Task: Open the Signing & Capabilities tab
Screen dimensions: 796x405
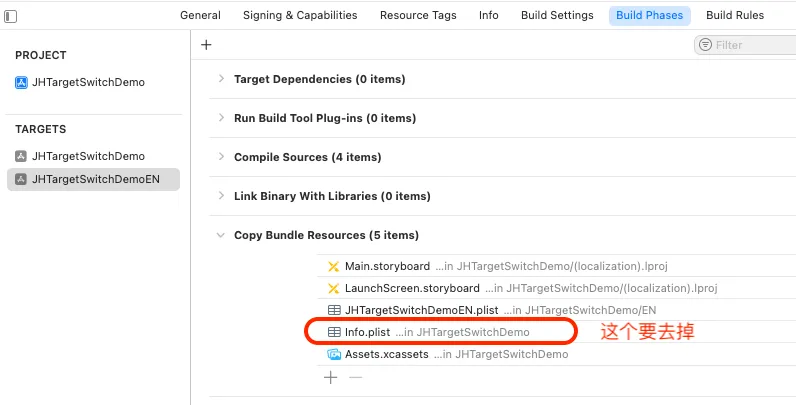Action: (x=300, y=16)
